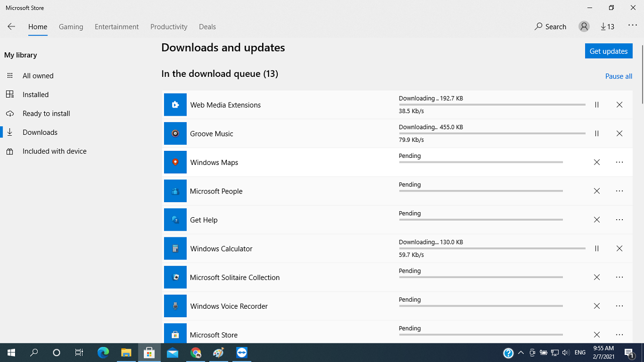Open the user account profile icon
The width and height of the screenshot is (644, 362).
click(584, 27)
